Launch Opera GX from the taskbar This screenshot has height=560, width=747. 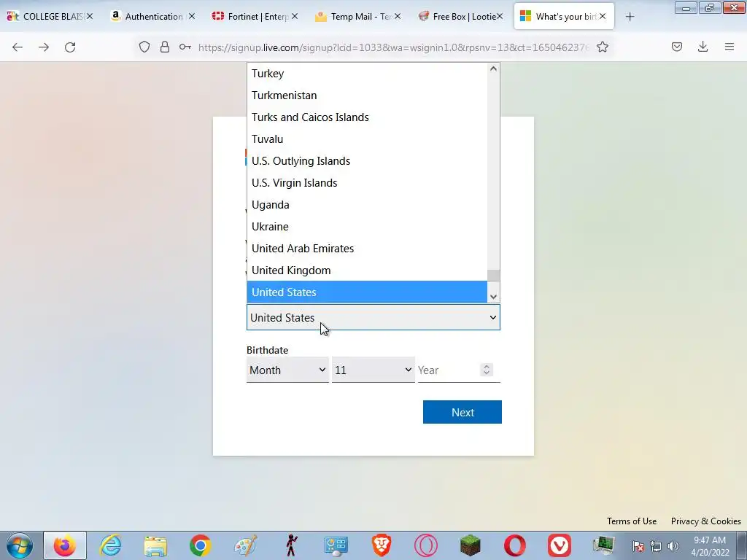point(426,545)
